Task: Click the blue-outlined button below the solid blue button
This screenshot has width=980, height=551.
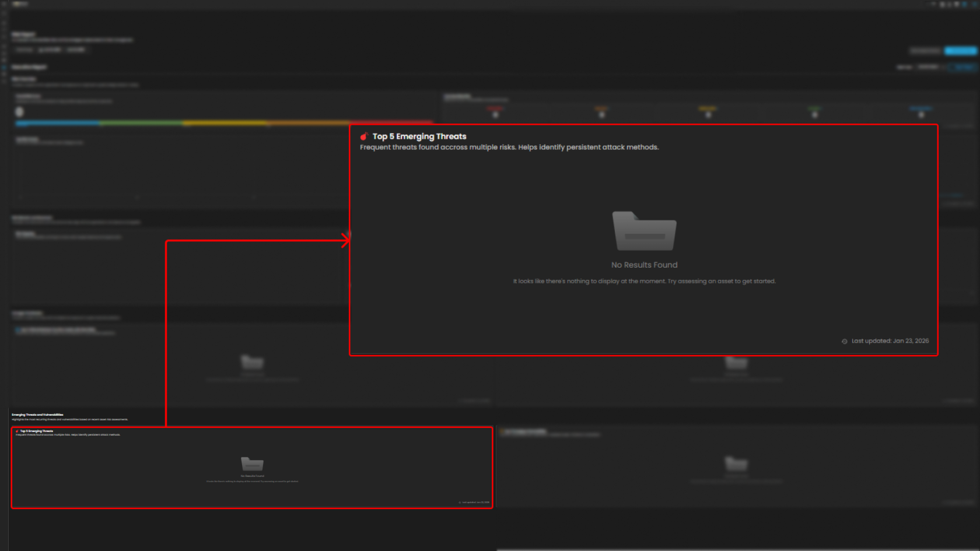Action: coord(963,67)
